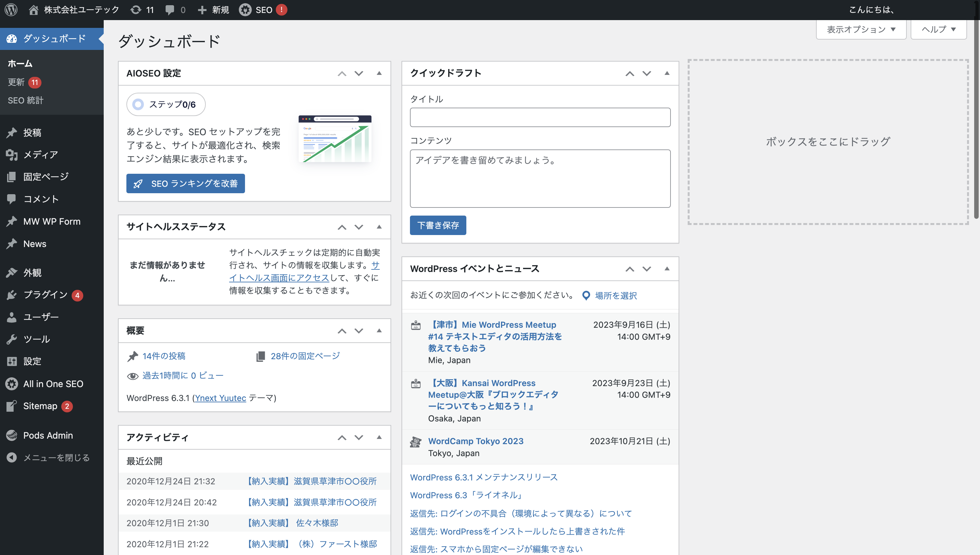Toggle the サイトヘルスステータス panel triangle

[379, 227]
